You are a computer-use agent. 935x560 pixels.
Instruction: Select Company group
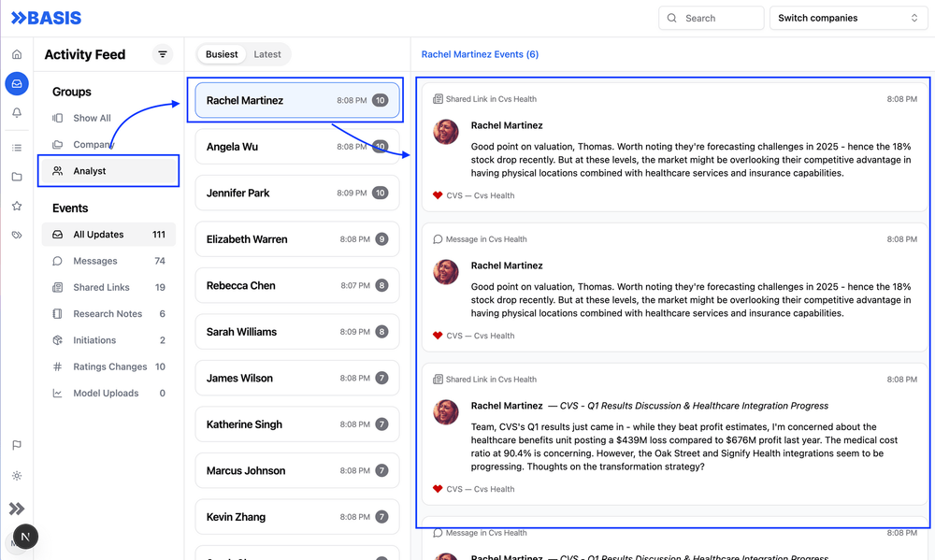click(x=108, y=144)
